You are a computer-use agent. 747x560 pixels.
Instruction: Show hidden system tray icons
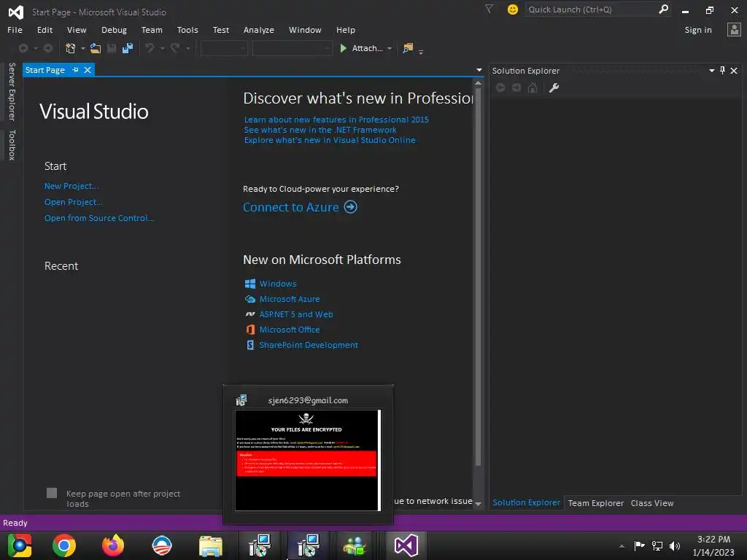pyautogui.click(x=622, y=546)
